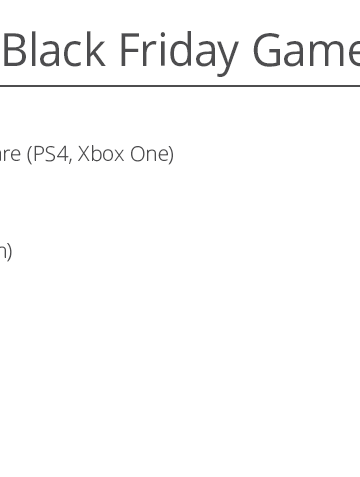Click the comma after PS4

(71, 161)
